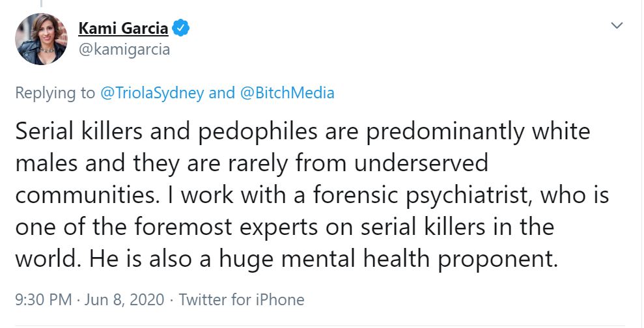Open the @TriolaSydney mention
Screen dimensions: 644x328
point(152,92)
